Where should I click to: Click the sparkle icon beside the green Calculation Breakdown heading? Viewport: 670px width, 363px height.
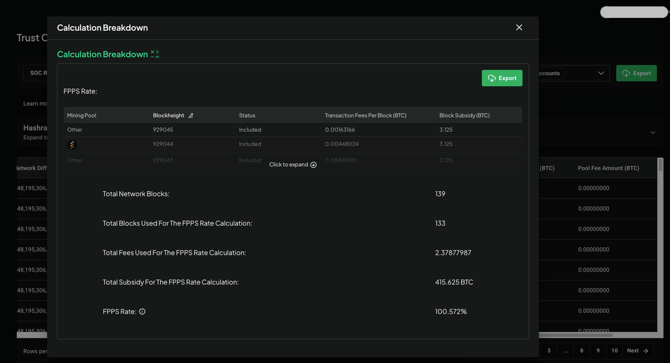point(155,54)
